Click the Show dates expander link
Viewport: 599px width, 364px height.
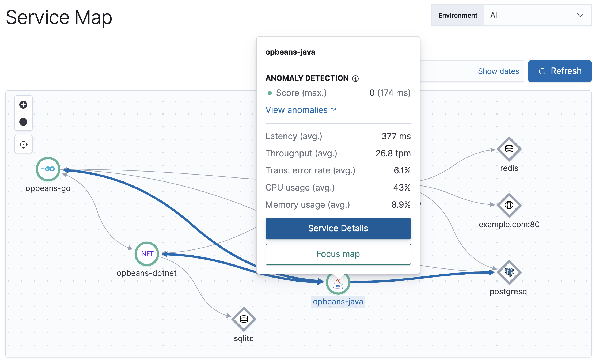point(498,71)
